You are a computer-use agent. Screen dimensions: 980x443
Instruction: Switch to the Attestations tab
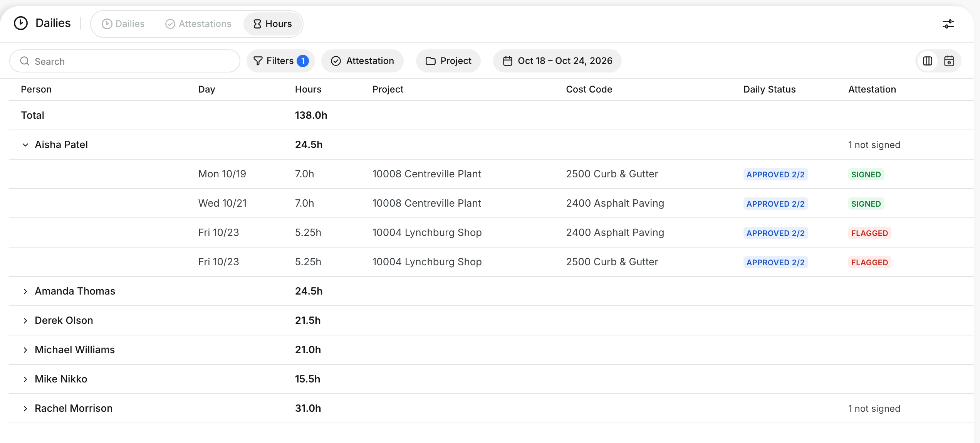click(x=198, y=24)
